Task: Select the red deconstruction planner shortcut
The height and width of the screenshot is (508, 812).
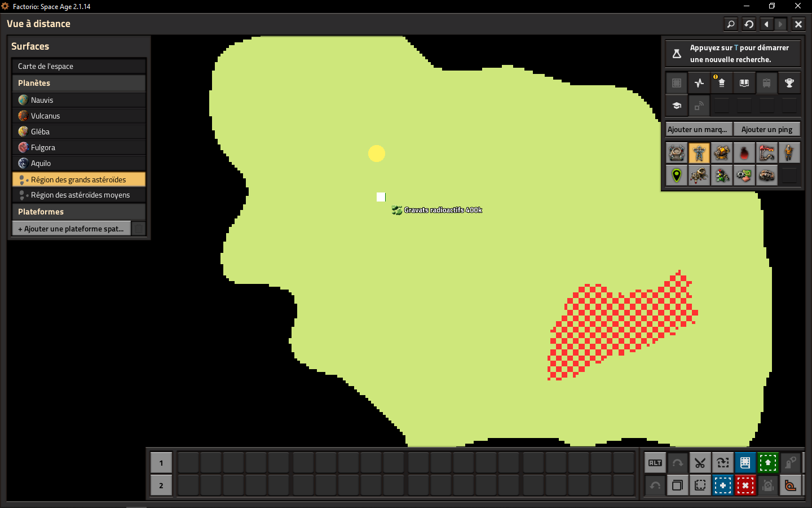Action: (x=745, y=485)
